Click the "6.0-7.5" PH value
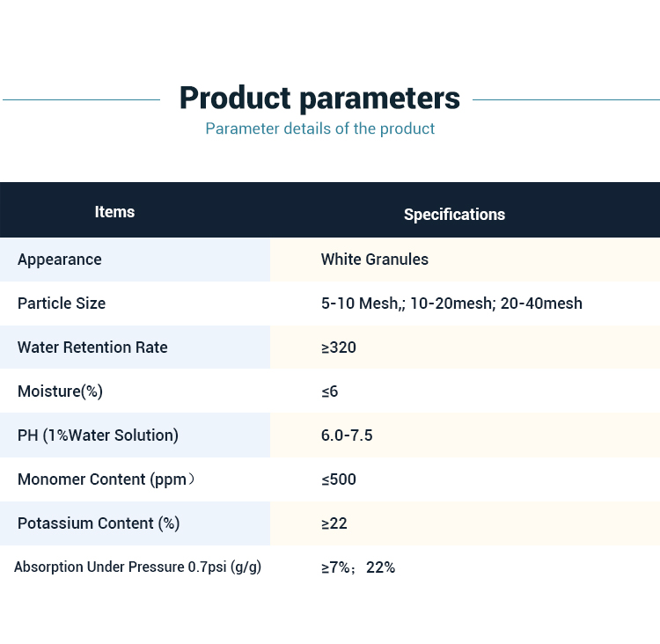Screen dimensions: 660x644 [x=347, y=435]
